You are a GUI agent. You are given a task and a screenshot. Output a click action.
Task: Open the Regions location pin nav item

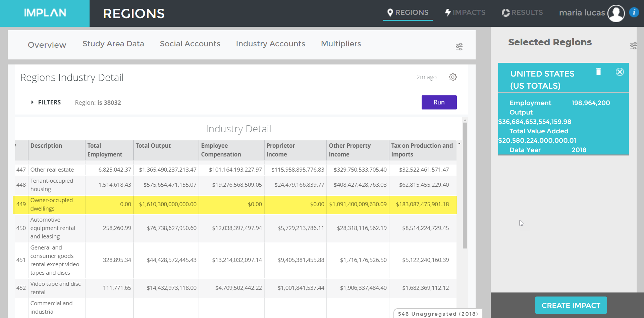pos(408,12)
